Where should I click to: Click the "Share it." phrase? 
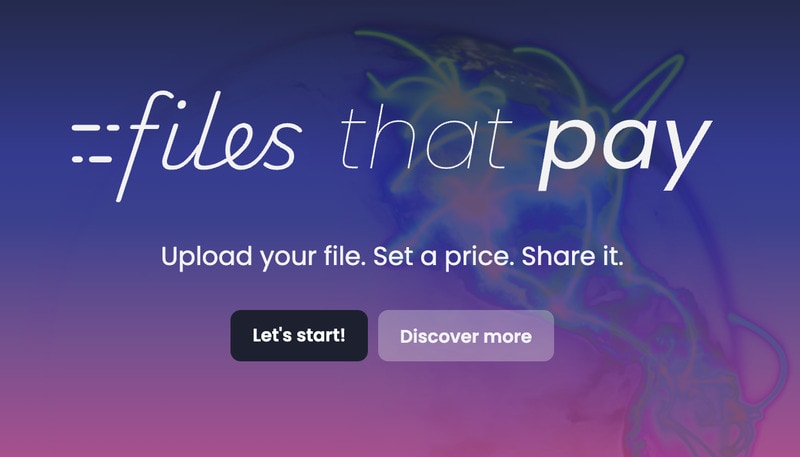(572, 256)
